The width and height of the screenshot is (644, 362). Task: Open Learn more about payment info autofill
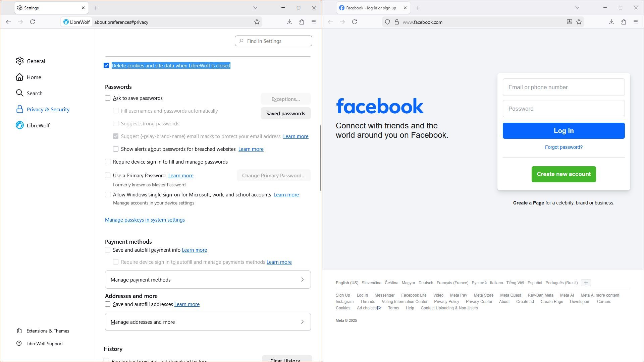pos(194,250)
